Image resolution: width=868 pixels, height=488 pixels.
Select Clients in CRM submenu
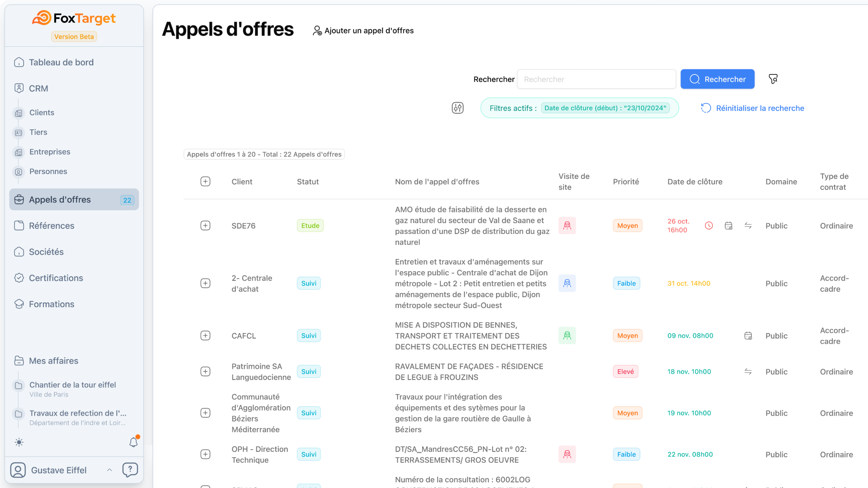pos(42,113)
